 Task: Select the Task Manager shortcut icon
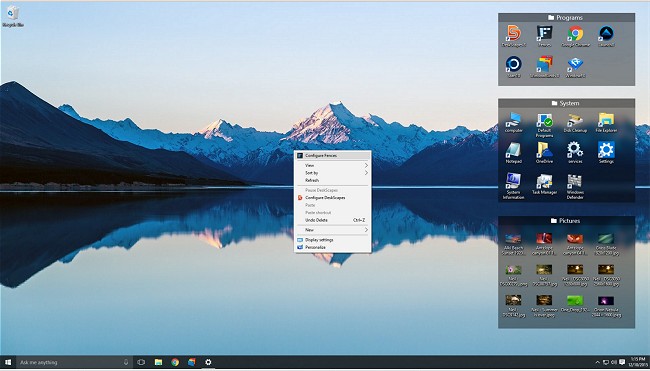click(x=544, y=184)
